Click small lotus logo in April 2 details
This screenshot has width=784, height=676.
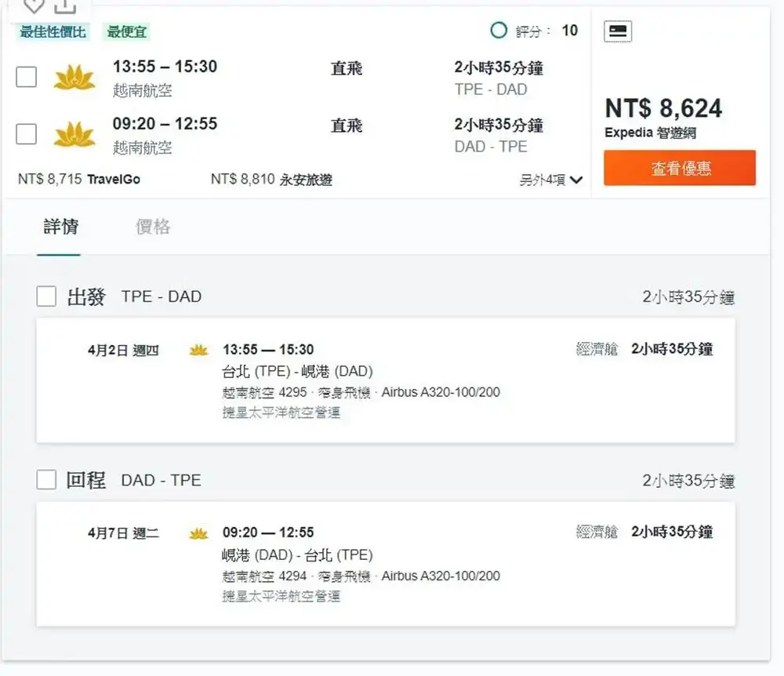[199, 350]
